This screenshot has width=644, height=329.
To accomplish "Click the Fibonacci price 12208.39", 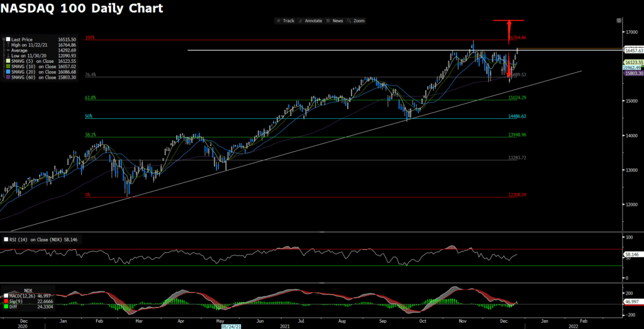I will pos(518,194).
